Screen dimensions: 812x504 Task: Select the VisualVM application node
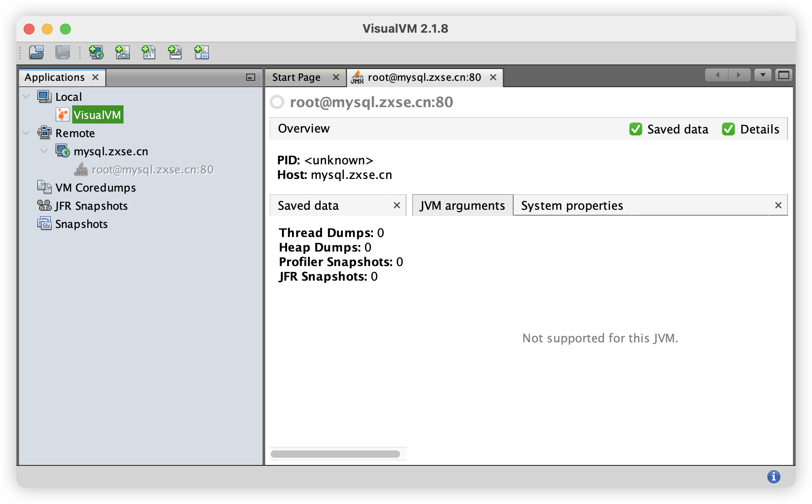[x=97, y=115]
